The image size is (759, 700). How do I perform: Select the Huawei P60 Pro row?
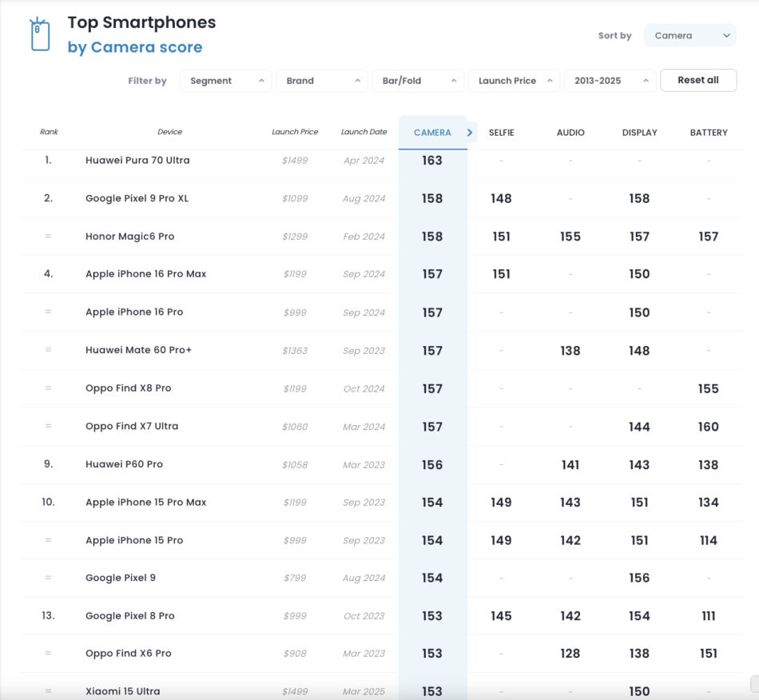point(380,465)
